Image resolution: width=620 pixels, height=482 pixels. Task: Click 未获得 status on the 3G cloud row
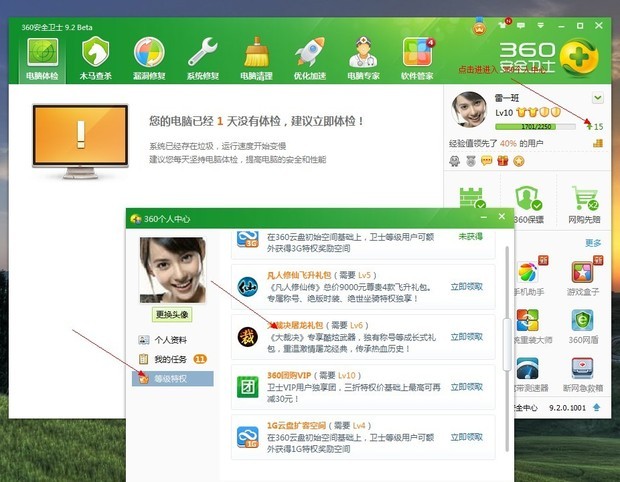point(471,236)
